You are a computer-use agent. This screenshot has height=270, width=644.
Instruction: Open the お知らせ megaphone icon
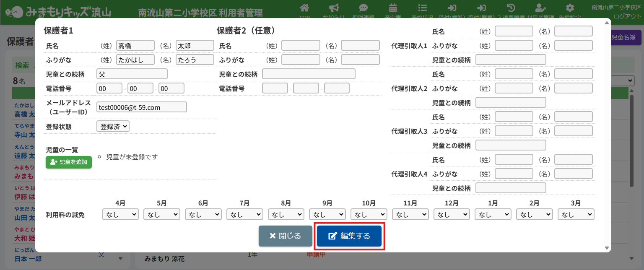pyautogui.click(x=334, y=8)
